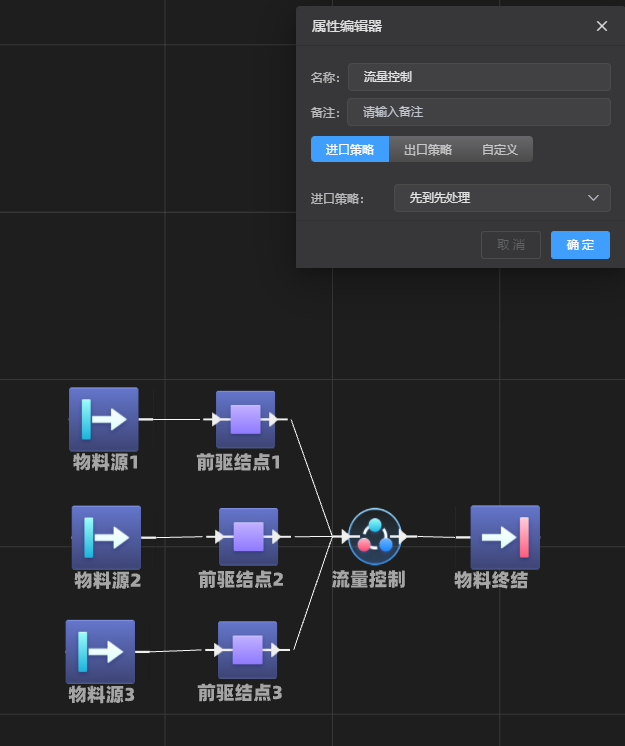Click the 流量控制 label under the node
625x746 pixels.
click(x=368, y=580)
